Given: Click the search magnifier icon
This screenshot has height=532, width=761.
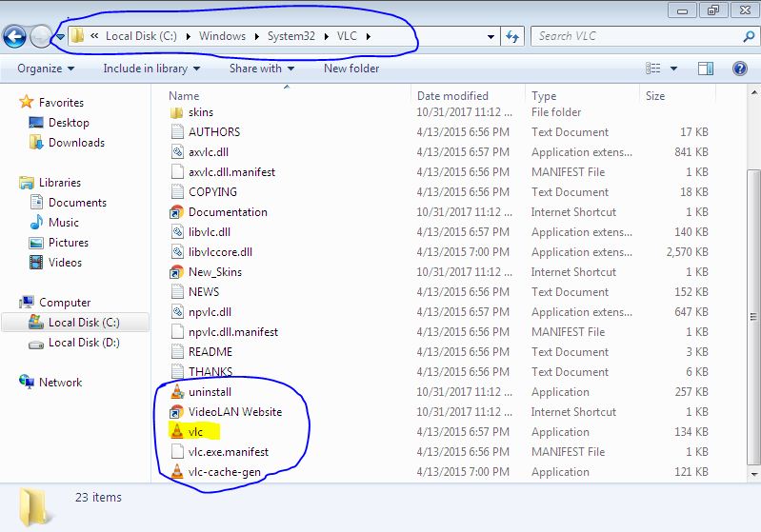Looking at the screenshot, I should click(x=749, y=36).
